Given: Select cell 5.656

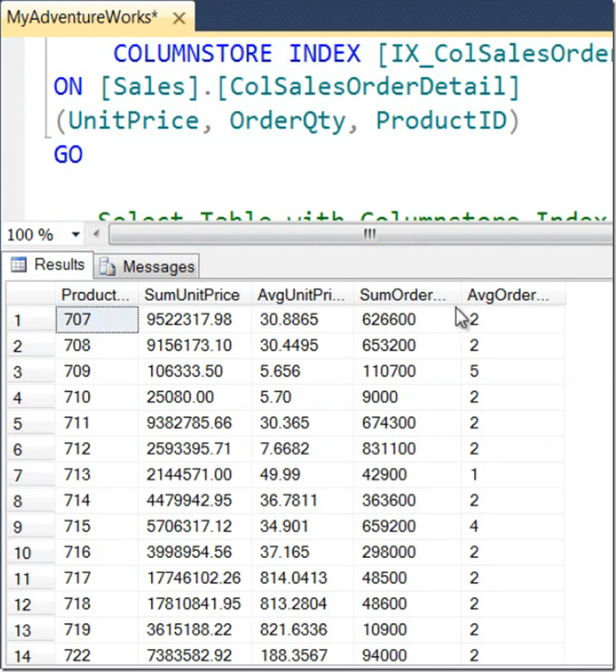Looking at the screenshot, I should pyautogui.click(x=303, y=371).
